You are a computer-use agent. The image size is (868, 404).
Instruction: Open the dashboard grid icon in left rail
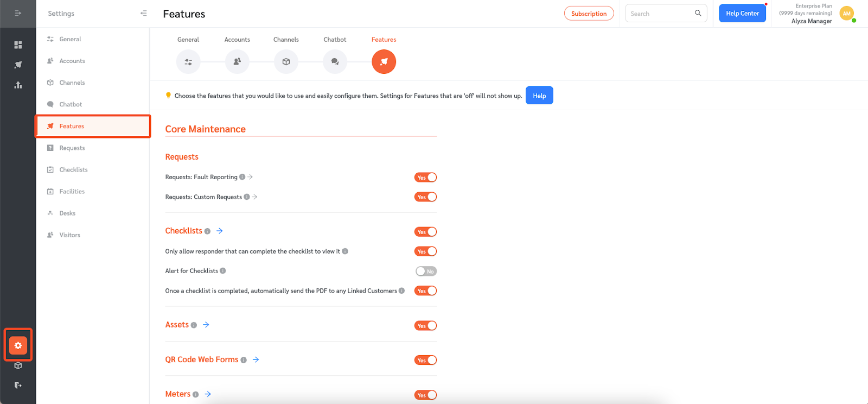click(18, 45)
